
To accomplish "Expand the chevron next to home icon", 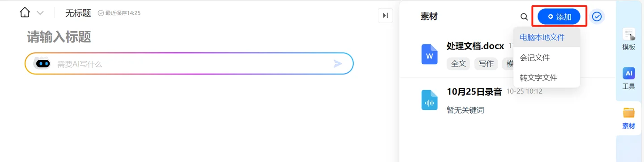I will (x=40, y=13).
